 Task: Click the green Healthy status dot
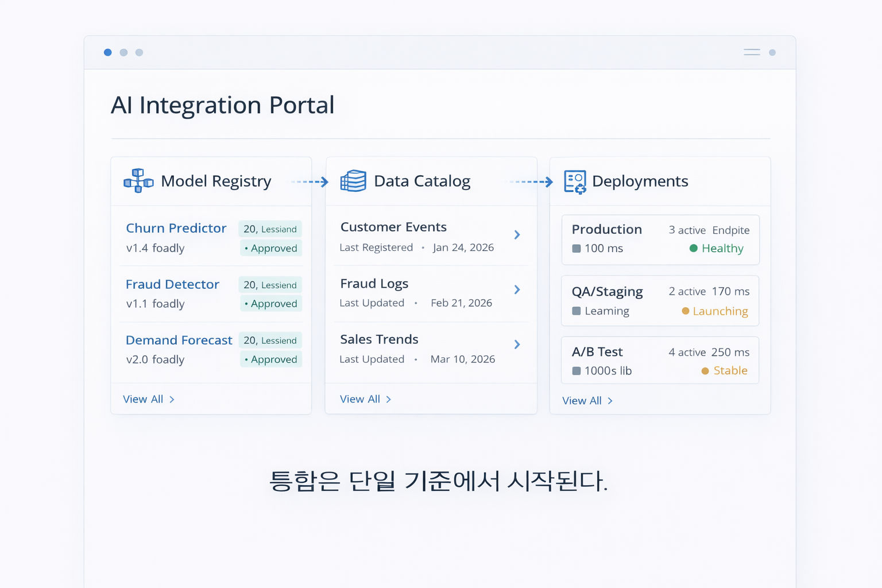[694, 248]
